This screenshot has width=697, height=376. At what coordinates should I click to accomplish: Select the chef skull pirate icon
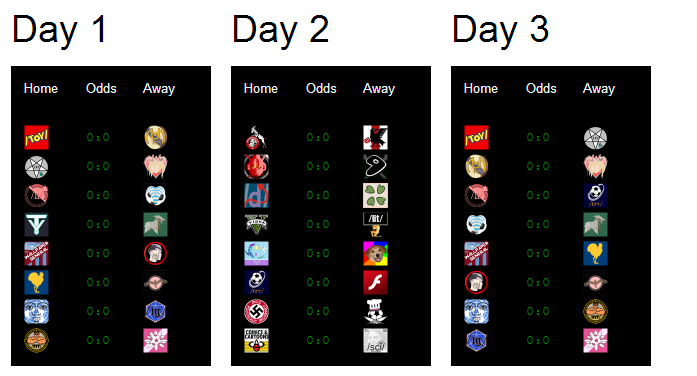click(x=375, y=311)
